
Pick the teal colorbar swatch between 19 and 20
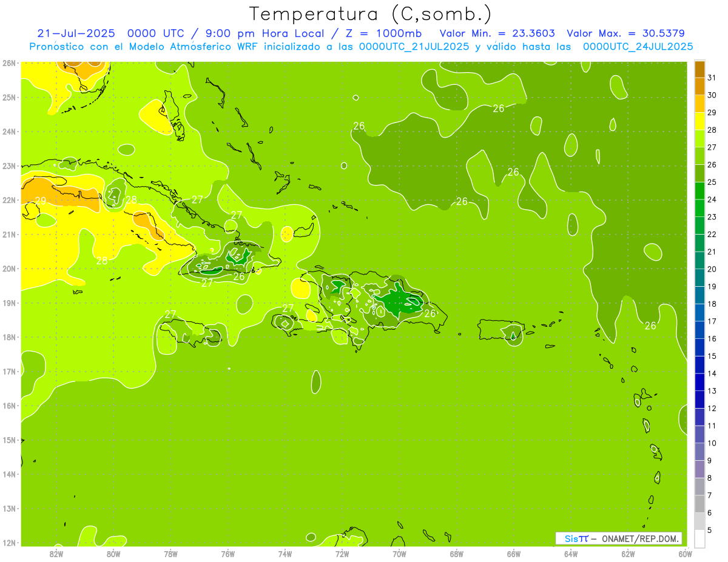click(700, 278)
